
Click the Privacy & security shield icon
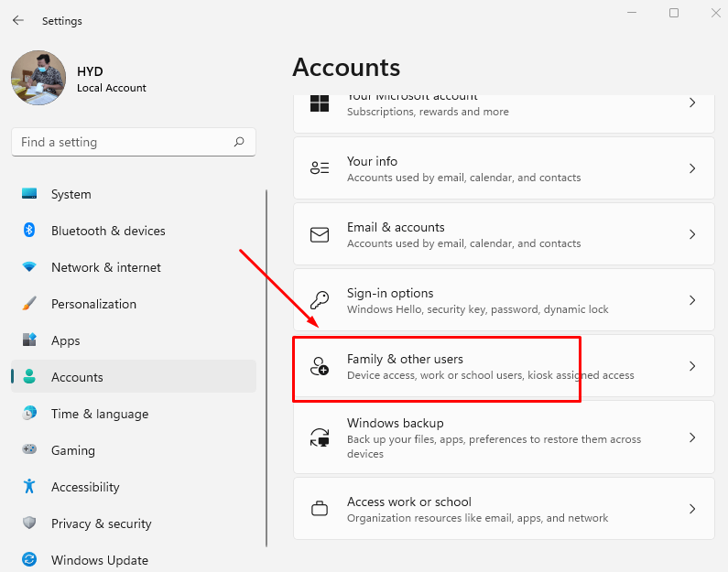pyautogui.click(x=29, y=523)
